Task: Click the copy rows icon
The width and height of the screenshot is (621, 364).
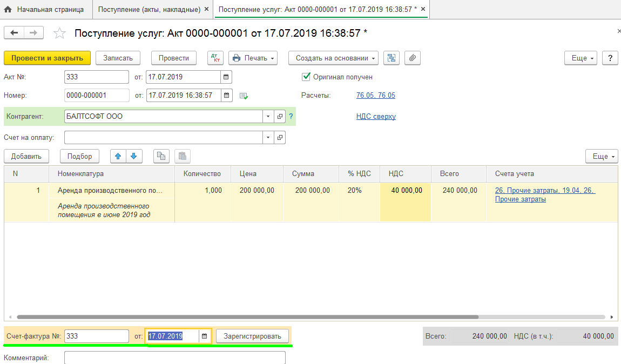Action: point(160,157)
